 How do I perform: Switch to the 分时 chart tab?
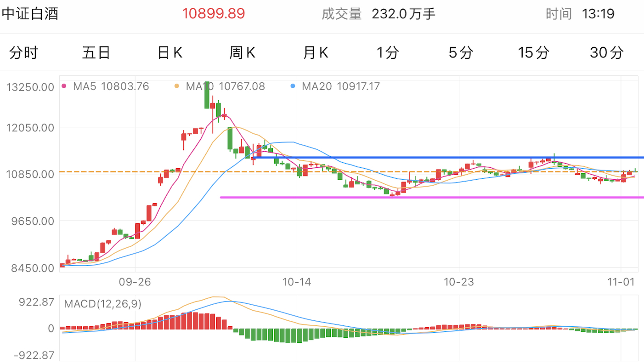coord(23,53)
